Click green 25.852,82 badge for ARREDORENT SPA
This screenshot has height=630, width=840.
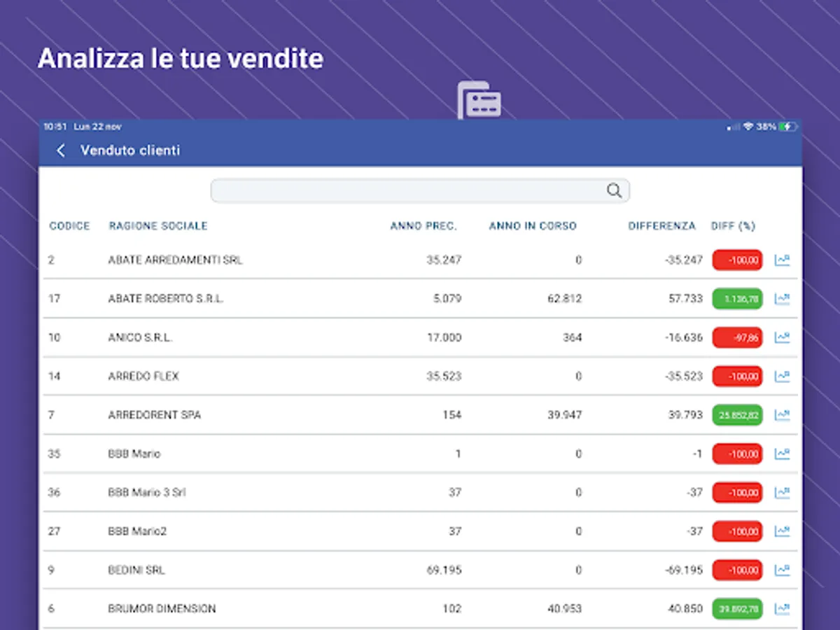pos(737,415)
